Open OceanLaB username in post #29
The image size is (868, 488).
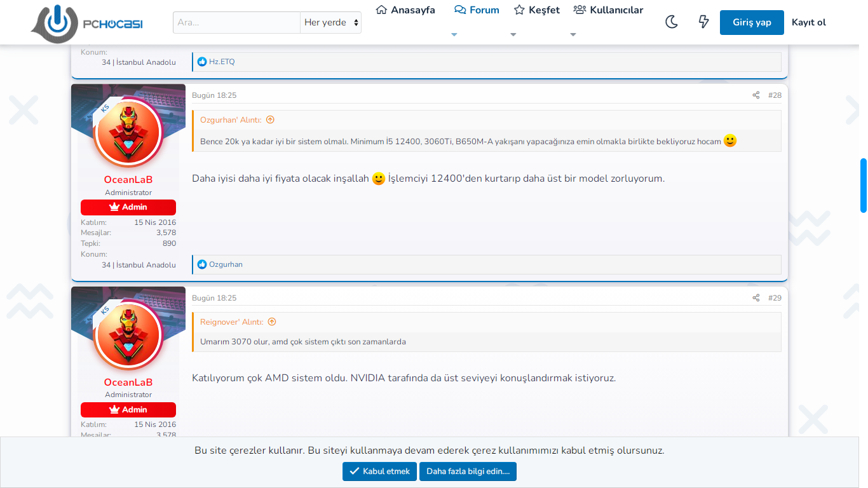[x=128, y=383]
